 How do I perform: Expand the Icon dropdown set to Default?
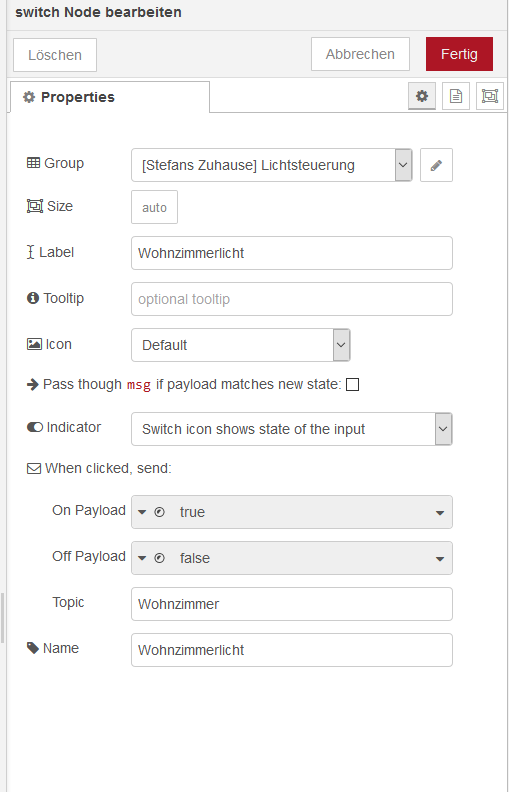tap(241, 345)
